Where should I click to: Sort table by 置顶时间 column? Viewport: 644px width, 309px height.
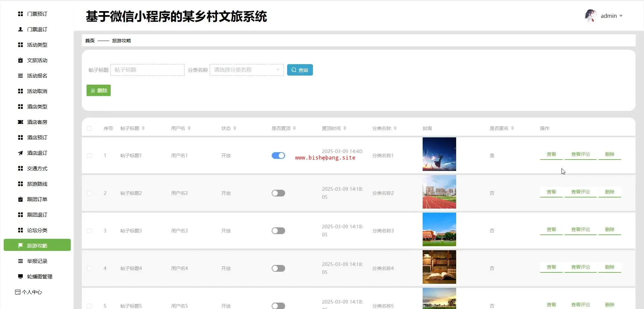(x=345, y=128)
